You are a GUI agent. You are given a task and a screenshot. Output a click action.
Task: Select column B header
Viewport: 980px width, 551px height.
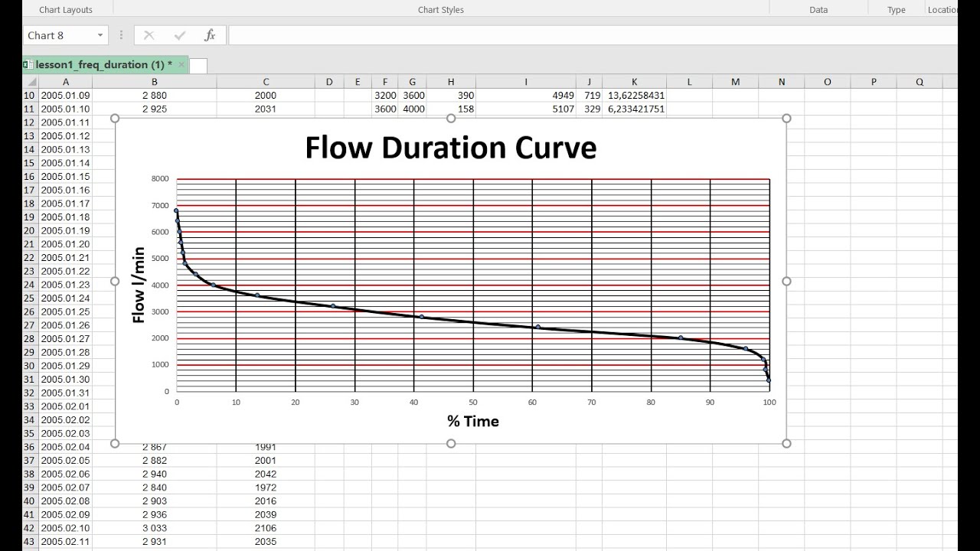click(x=155, y=82)
